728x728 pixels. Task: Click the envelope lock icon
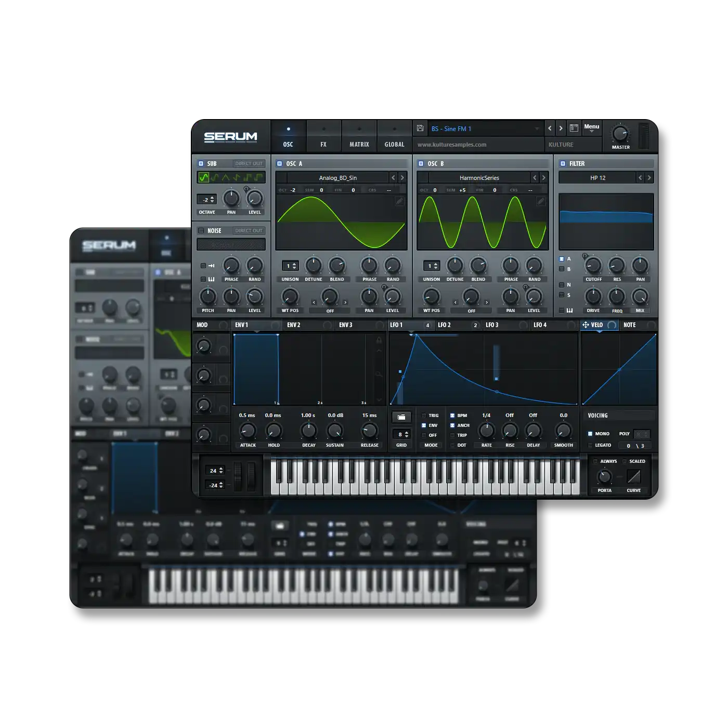[379, 340]
